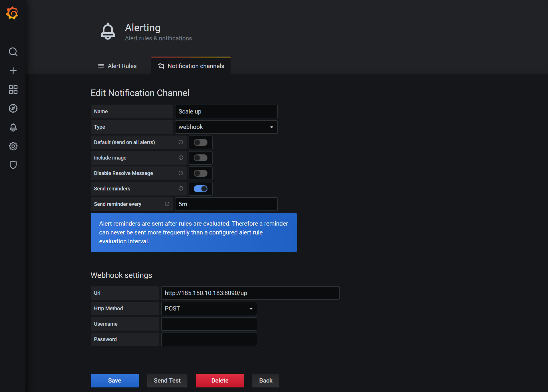The width and height of the screenshot is (548, 392).
Task: Enable Default (send on all alerts) toggle
Action: coord(200,142)
